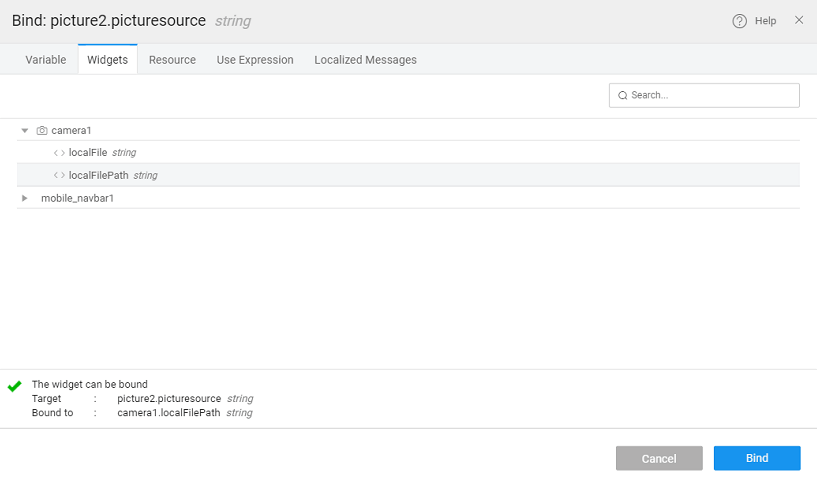Image resolution: width=820 pixels, height=485 pixels.
Task: Click the camera icon beside camera1
Action: [x=42, y=131]
